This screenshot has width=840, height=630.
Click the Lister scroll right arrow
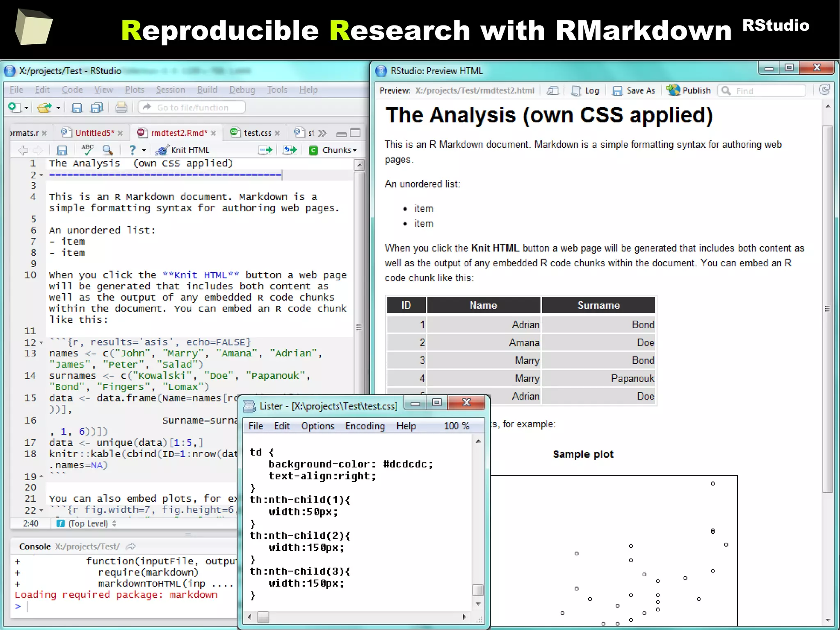(x=464, y=617)
